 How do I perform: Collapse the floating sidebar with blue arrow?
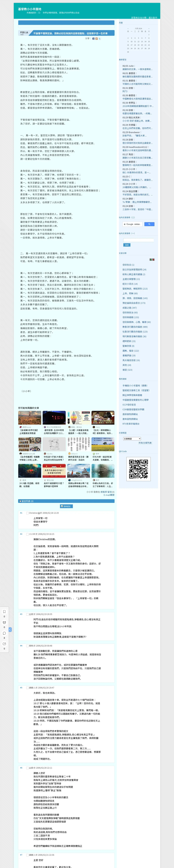(10, 629)
